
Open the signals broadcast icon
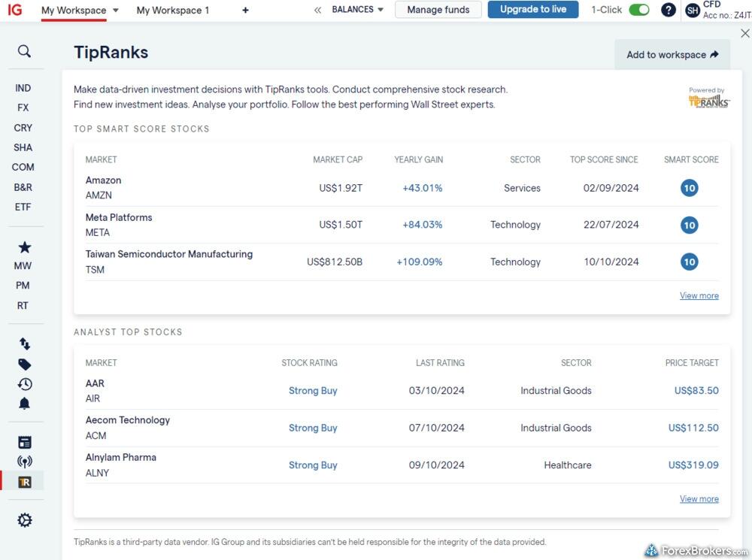click(x=24, y=462)
